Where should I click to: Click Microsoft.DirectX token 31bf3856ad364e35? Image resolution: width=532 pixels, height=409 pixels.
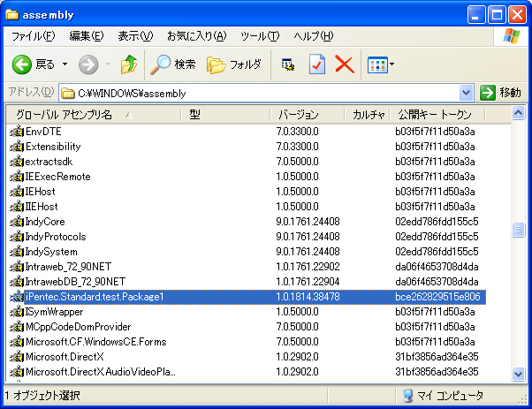coord(437,357)
